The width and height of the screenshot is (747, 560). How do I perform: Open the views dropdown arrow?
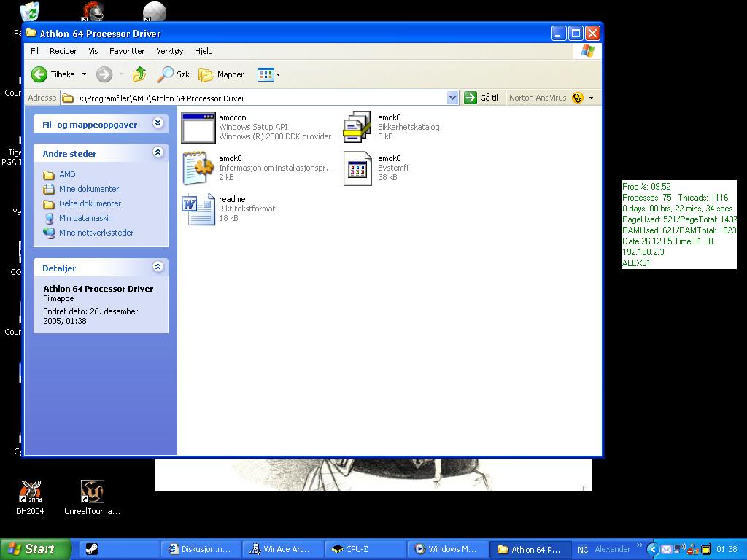pos(278,75)
